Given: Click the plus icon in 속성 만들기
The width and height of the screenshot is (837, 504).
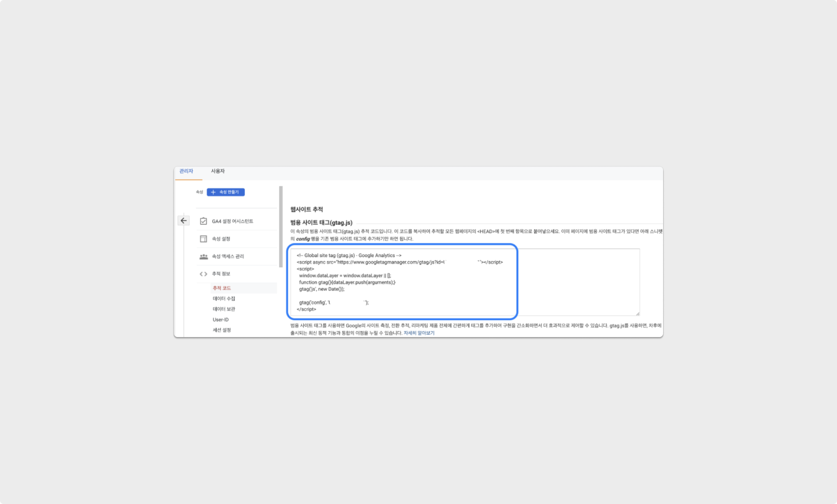Looking at the screenshot, I should (x=213, y=192).
